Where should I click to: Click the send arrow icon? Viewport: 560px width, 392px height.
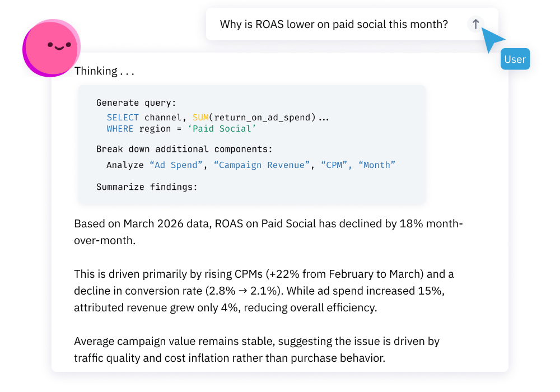click(x=475, y=24)
